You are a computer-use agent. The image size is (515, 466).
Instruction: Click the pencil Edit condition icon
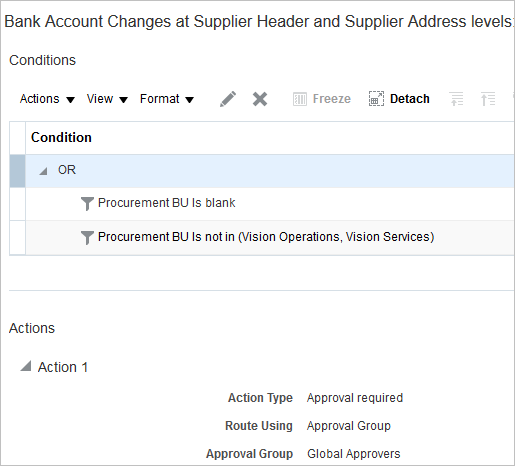click(228, 99)
